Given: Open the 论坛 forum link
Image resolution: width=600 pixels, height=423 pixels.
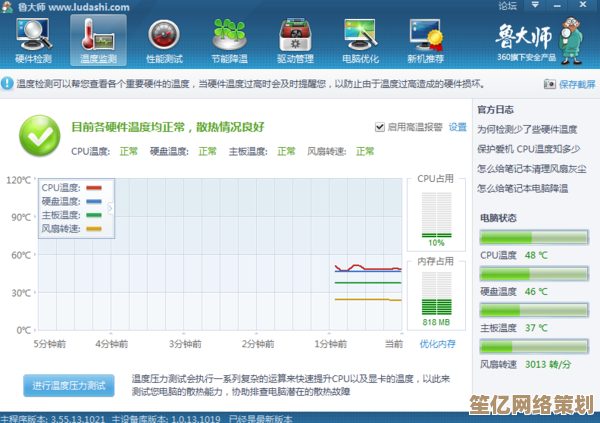Looking at the screenshot, I should pyautogui.click(x=507, y=5).
